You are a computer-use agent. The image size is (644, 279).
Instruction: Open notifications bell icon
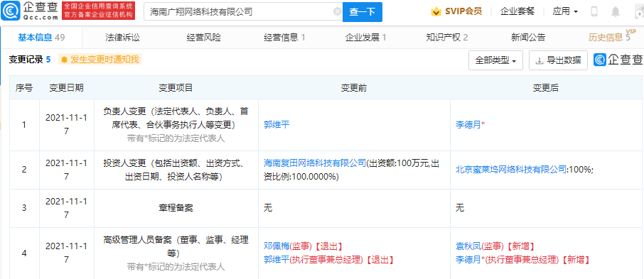click(616, 12)
